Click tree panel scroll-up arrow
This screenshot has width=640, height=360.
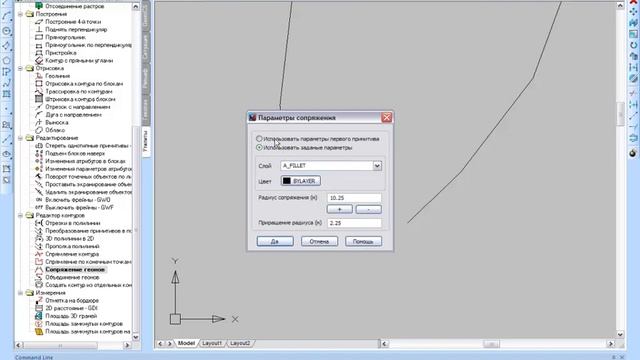tap(136, 7)
